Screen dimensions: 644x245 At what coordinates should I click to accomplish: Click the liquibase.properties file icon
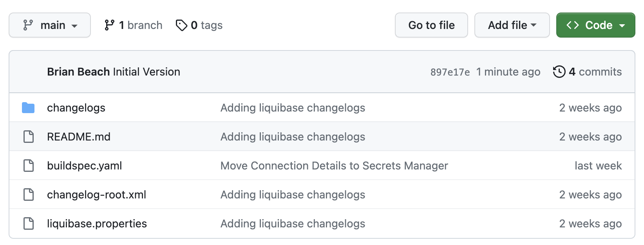coord(28,223)
